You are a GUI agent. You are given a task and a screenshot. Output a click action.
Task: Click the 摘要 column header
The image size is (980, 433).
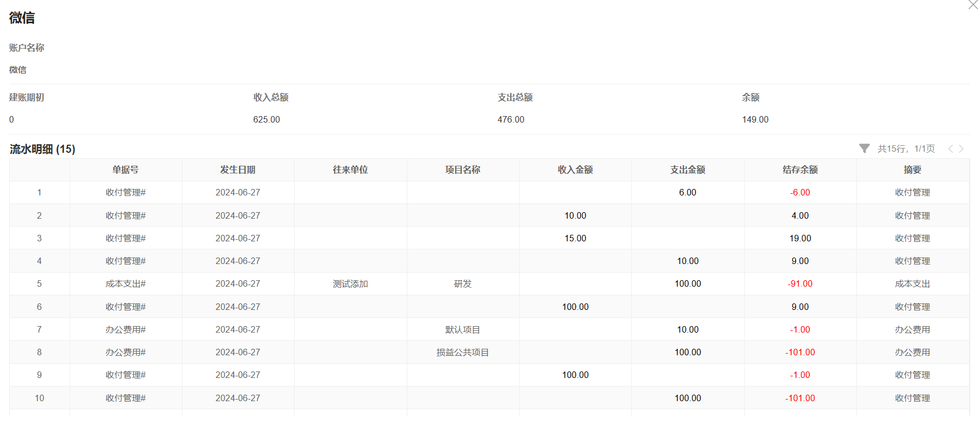point(913,170)
